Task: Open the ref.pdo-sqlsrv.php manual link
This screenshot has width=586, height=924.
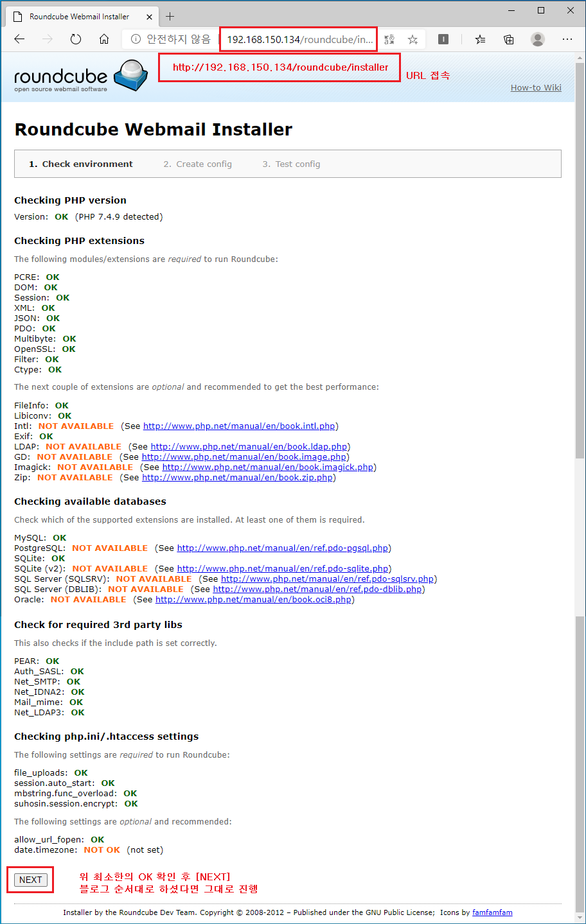Action: click(328, 579)
